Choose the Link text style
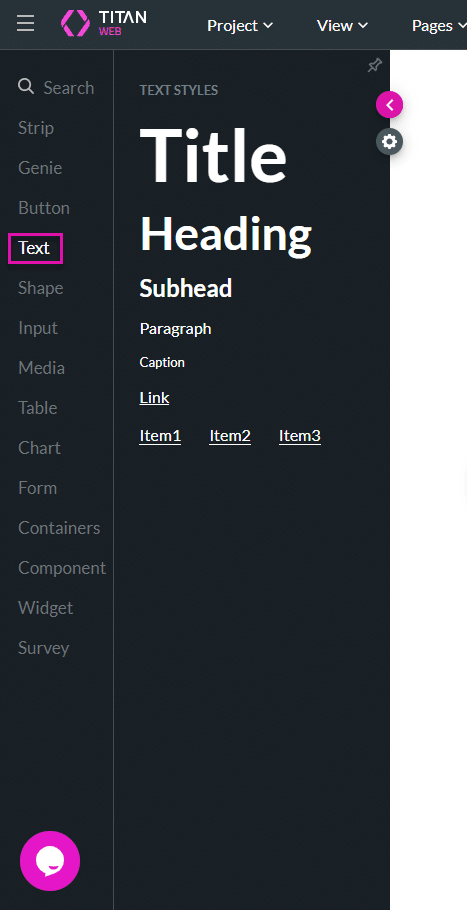Image resolution: width=467 pixels, height=910 pixels. [x=154, y=398]
